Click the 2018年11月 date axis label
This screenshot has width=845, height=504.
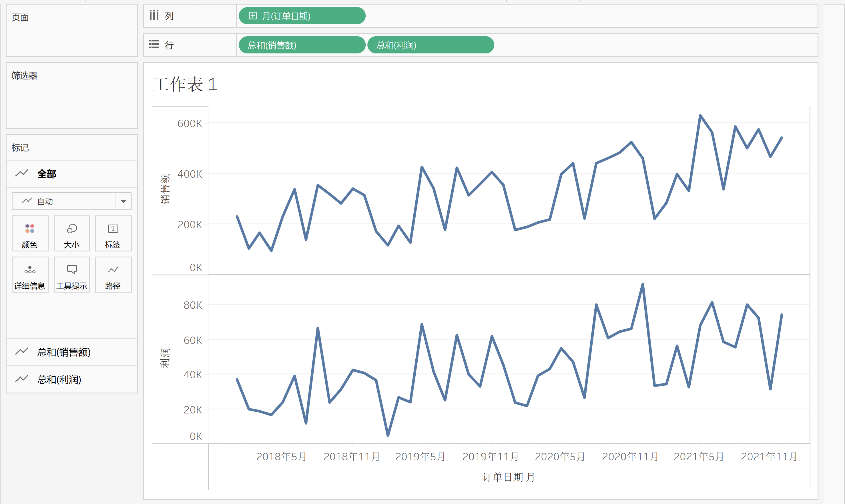click(x=352, y=457)
